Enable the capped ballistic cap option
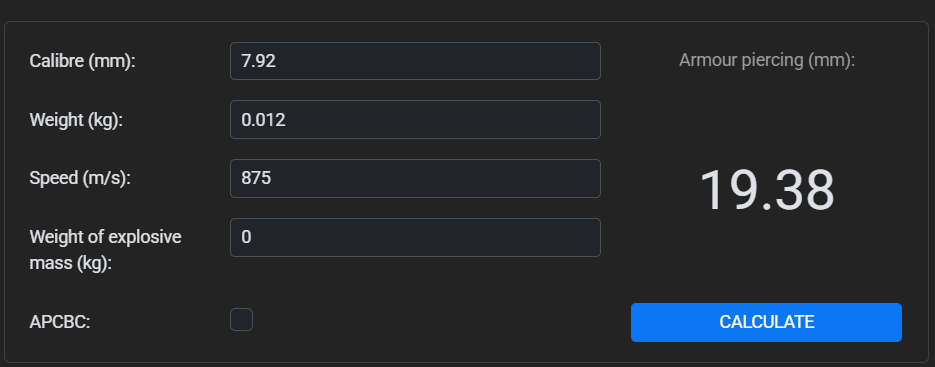This screenshot has width=935, height=367. click(x=242, y=319)
